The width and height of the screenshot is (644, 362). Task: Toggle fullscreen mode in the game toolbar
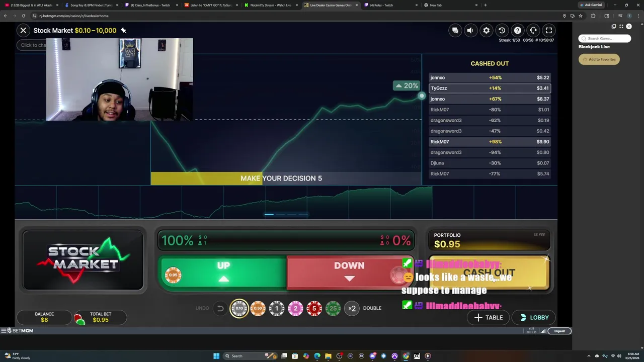tap(549, 30)
